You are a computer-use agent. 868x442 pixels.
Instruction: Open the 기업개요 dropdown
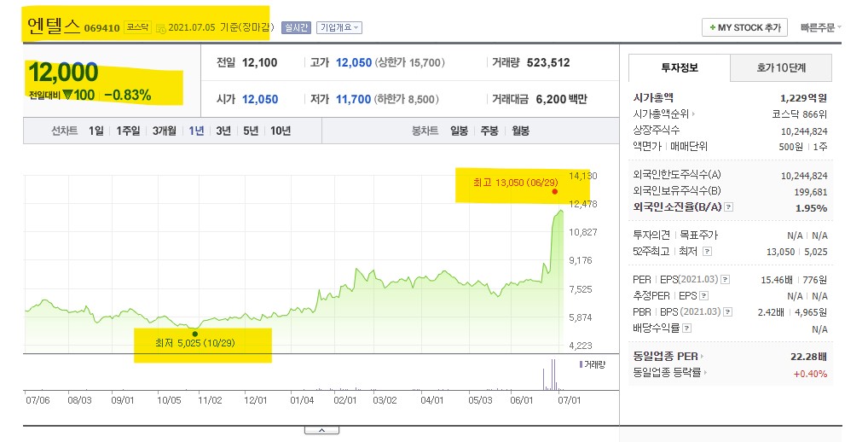(339, 27)
